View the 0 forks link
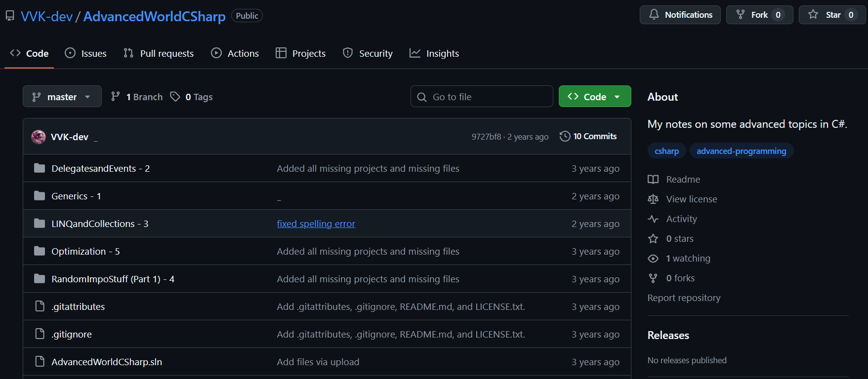Screen dimensions: 868x379 coord(671,278)
